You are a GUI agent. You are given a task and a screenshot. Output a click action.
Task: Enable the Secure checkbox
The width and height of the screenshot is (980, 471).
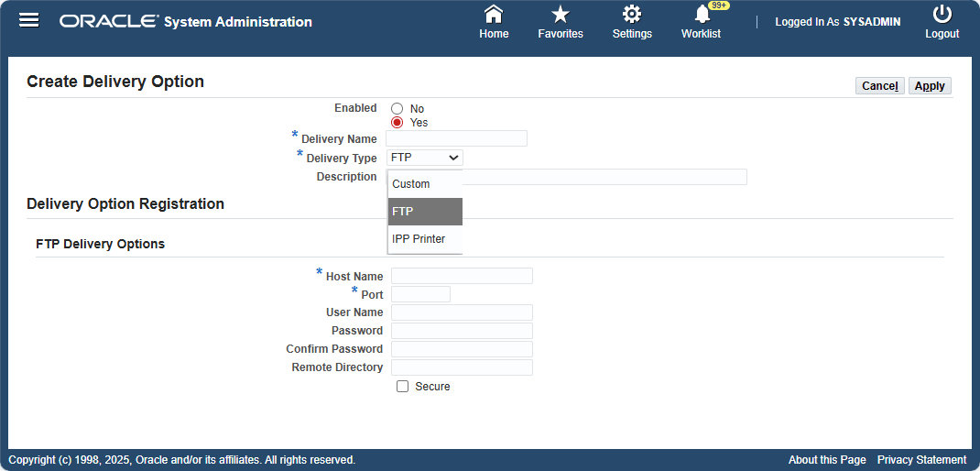pos(402,387)
